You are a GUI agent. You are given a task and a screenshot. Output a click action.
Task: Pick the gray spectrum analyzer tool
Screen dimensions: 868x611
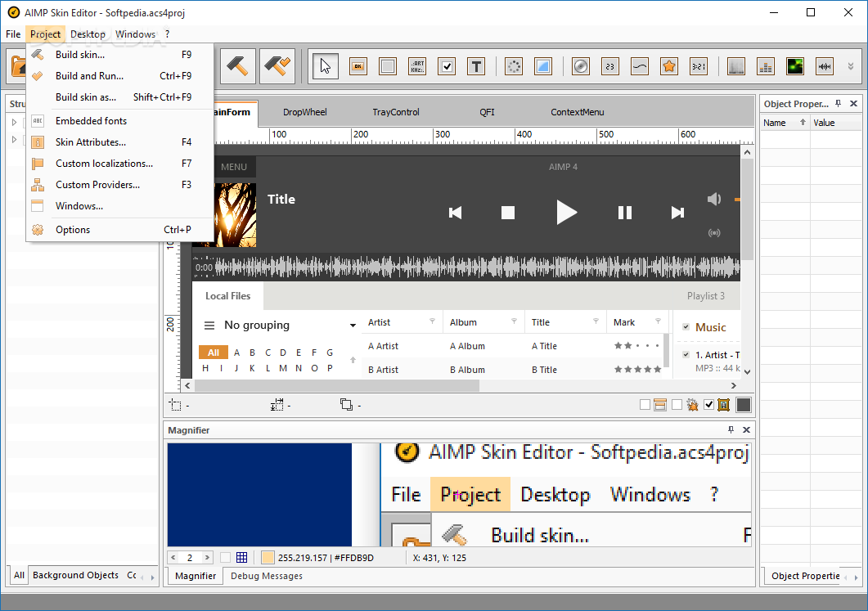(736, 67)
